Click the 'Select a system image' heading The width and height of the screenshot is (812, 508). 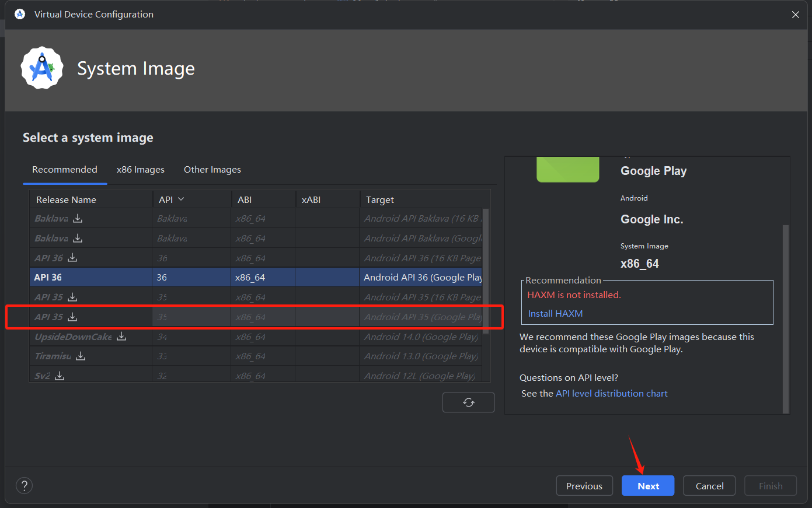tap(88, 138)
